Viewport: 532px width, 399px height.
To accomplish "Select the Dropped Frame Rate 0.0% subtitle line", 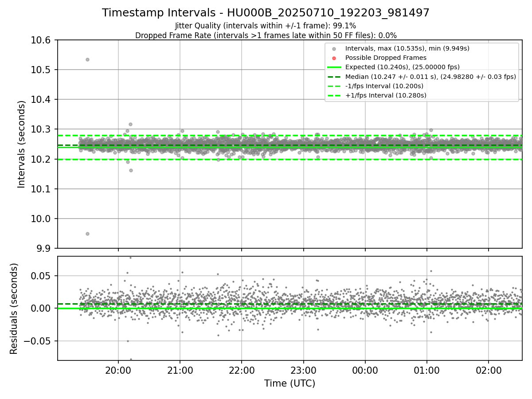I will click(x=266, y=35).
